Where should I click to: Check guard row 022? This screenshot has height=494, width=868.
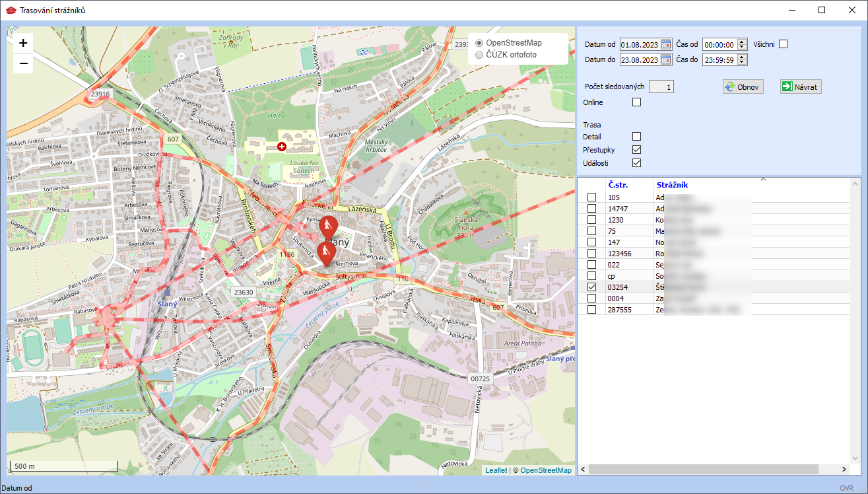(x=592, y=265)
